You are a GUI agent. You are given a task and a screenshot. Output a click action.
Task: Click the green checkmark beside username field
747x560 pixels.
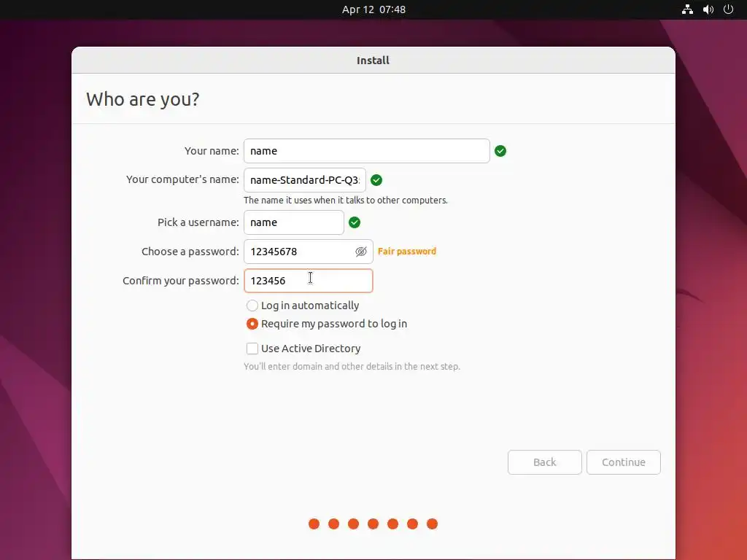pos(355,222)
